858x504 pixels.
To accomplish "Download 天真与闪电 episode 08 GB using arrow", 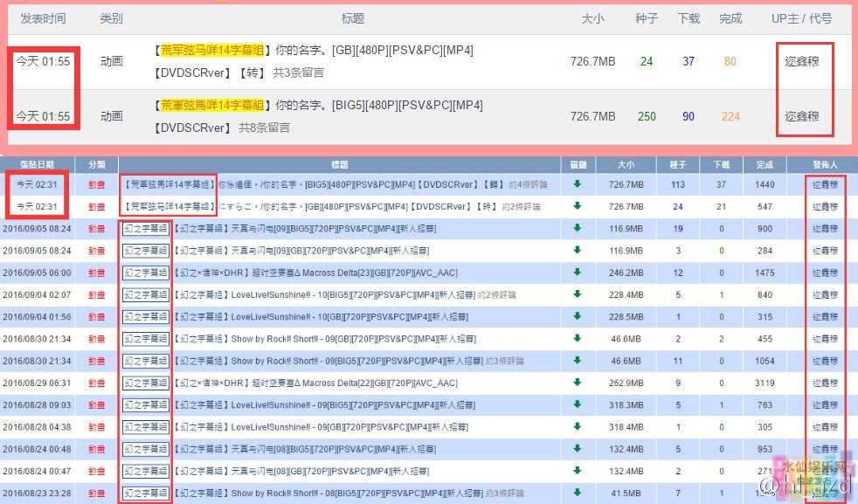I will [578, 470].
